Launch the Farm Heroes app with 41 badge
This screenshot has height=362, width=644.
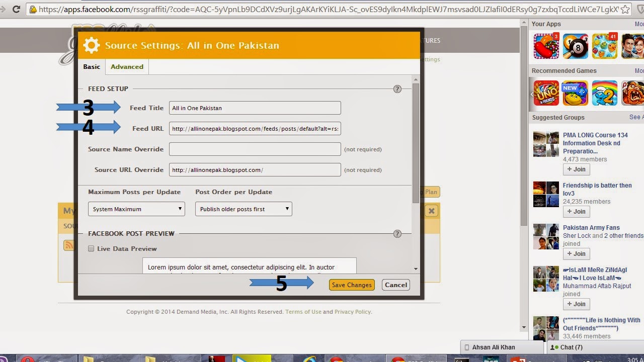coord(604,46)
